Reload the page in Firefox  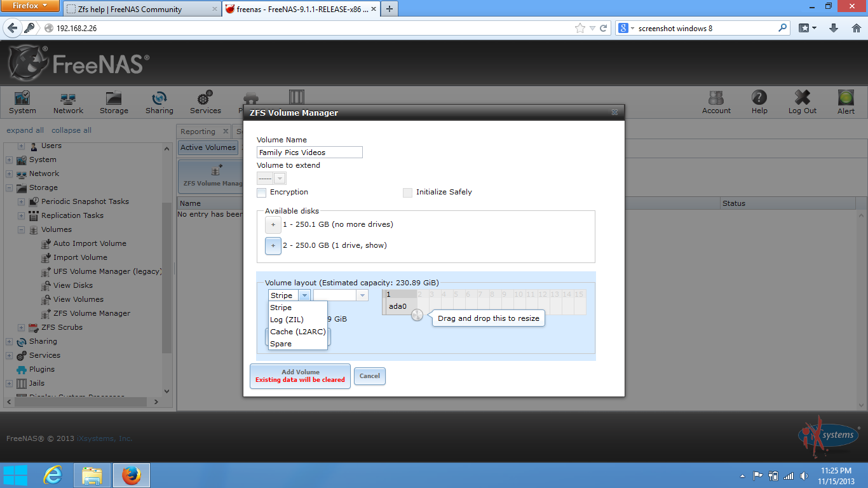click(603, 28)
